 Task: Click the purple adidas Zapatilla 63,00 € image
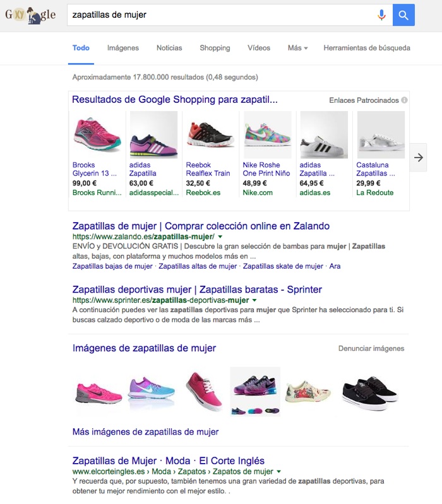click(153, 134)
